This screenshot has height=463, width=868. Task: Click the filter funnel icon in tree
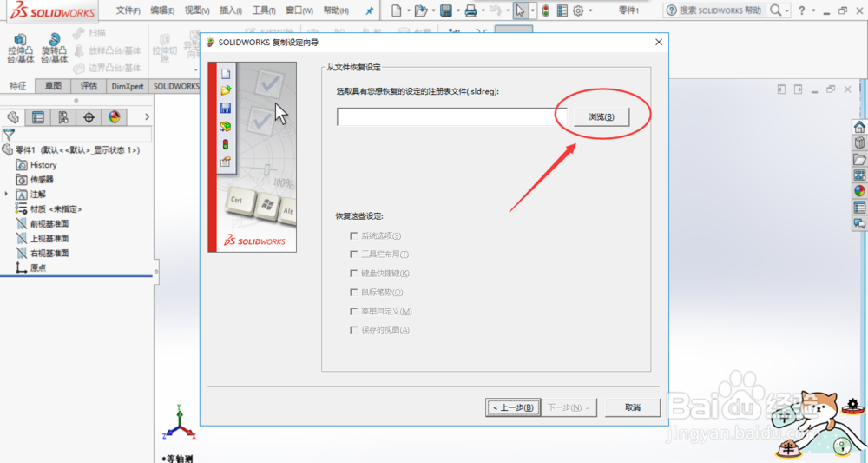(9, 134)
